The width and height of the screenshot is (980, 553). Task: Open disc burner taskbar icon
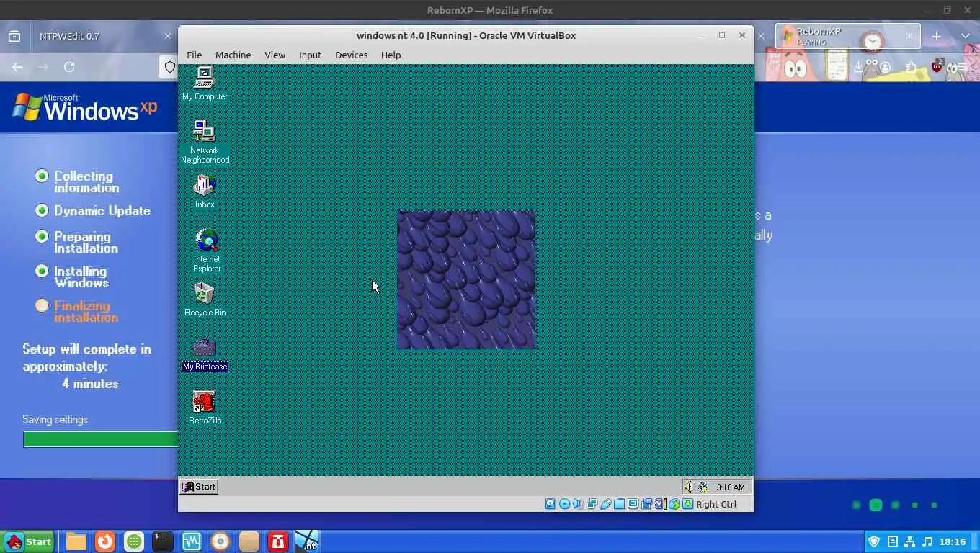coord(220,541)
